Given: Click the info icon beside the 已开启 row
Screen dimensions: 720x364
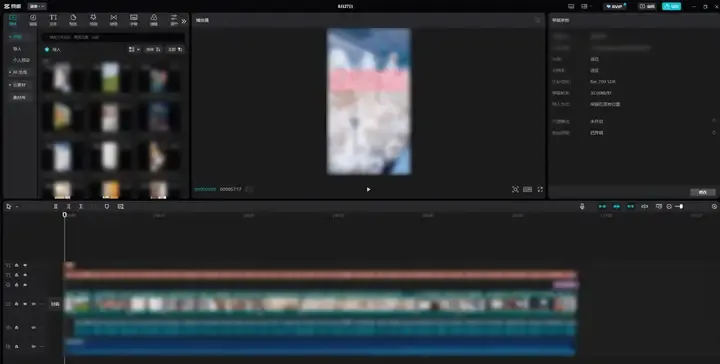Looking at the screenshot, I should (x=714, y=132).
